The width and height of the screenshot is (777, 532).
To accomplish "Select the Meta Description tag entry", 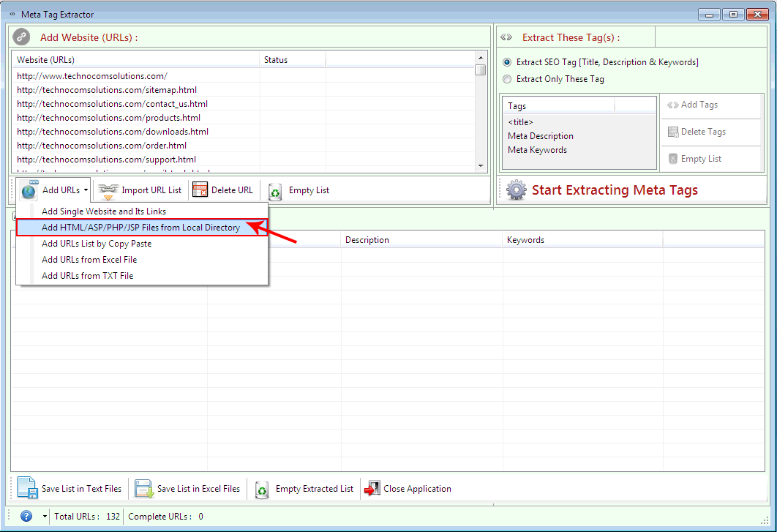I will click(x=541, y=136).
